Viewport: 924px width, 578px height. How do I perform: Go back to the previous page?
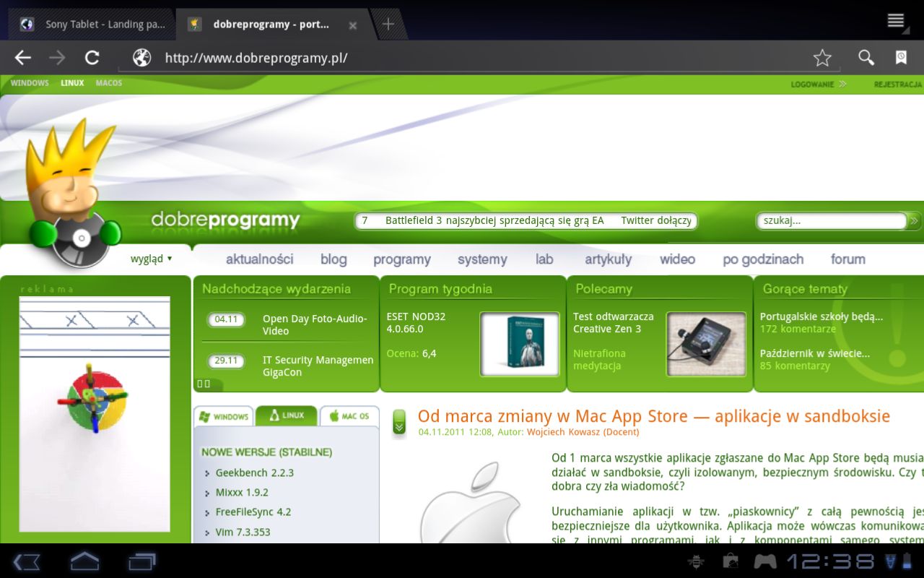23,58
